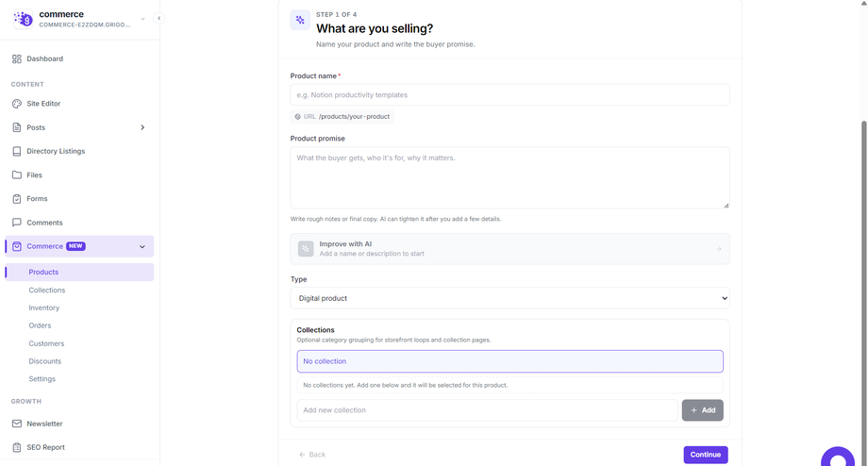Expand the Posts submenu chevron
The width and height of the screenshot is (868, 466).
pyautogui.click(x=142, y=127)
